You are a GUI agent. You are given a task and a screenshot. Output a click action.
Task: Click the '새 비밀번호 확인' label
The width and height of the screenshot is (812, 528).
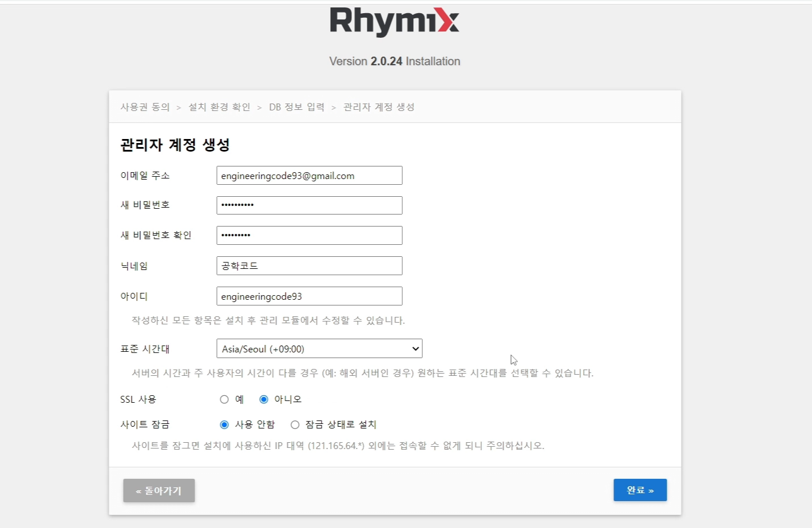(156, 235)
